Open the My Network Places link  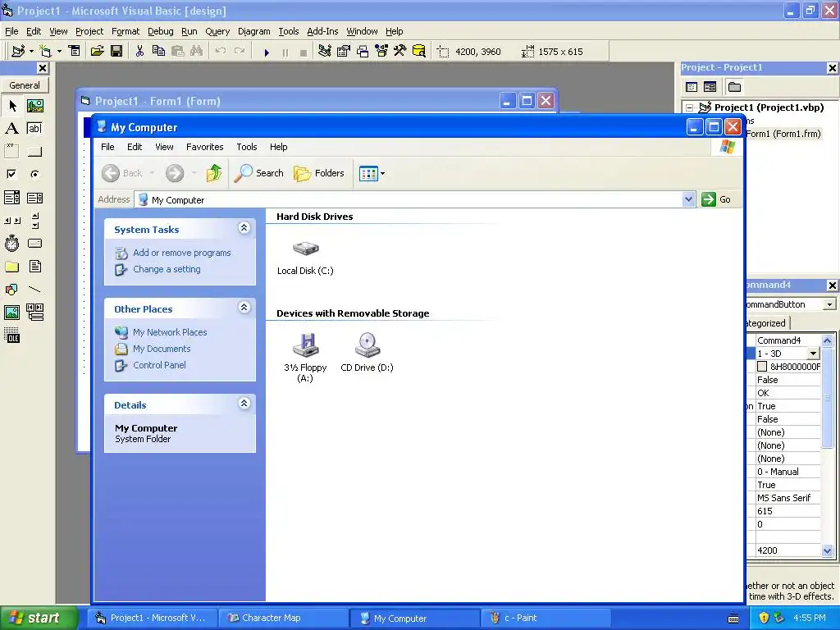[170, 332]
